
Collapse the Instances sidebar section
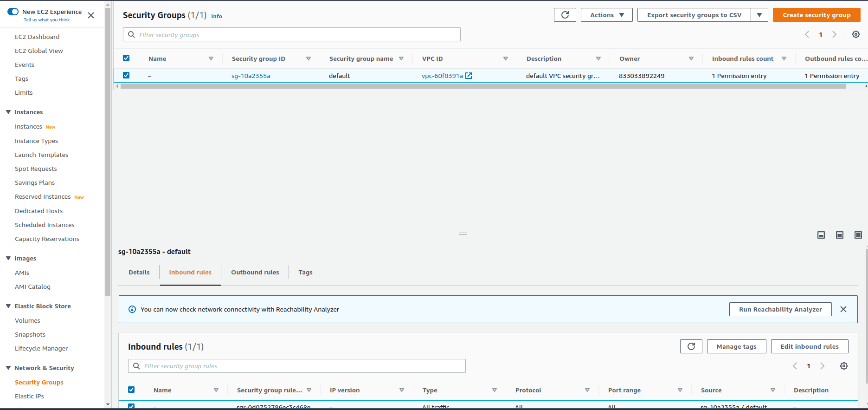(8, 112)
